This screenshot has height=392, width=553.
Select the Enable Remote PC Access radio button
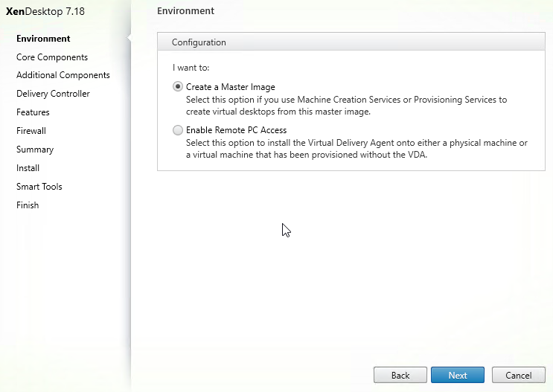pos(178,130)
